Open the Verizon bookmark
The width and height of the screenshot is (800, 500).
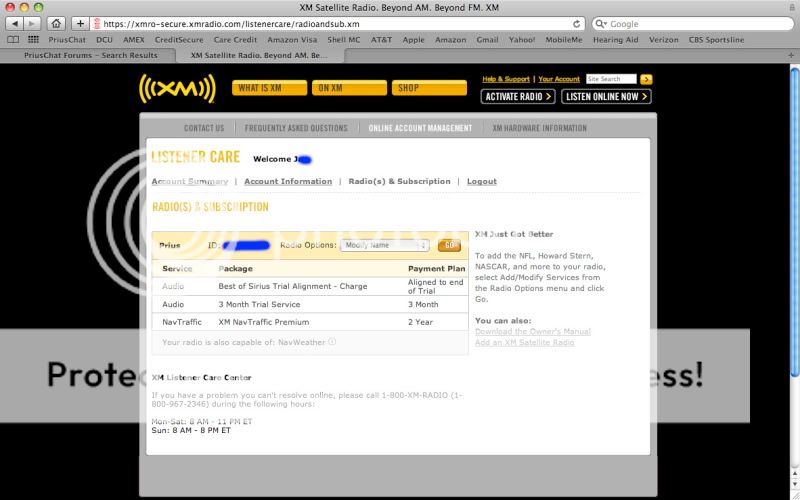tap(663, 39)
